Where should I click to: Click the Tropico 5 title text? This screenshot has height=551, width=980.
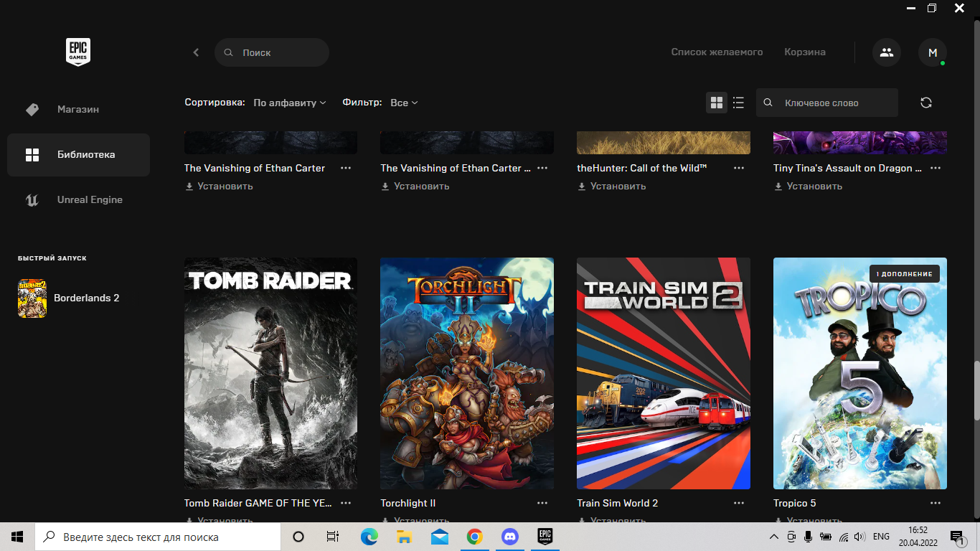[795, 503]
